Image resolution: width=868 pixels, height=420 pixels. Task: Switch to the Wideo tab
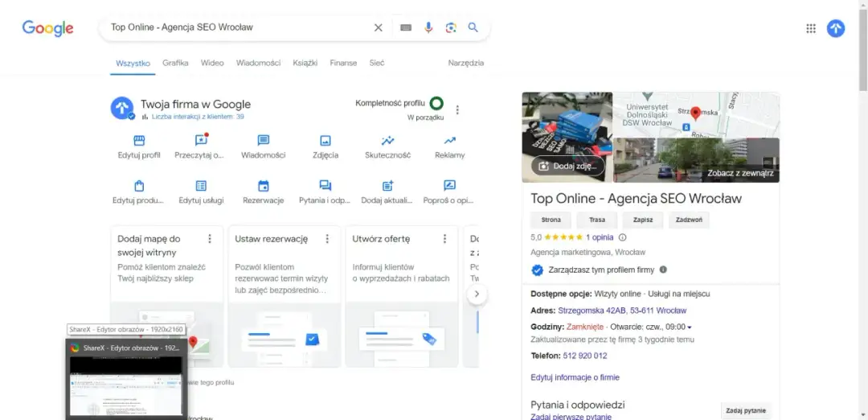212,64
